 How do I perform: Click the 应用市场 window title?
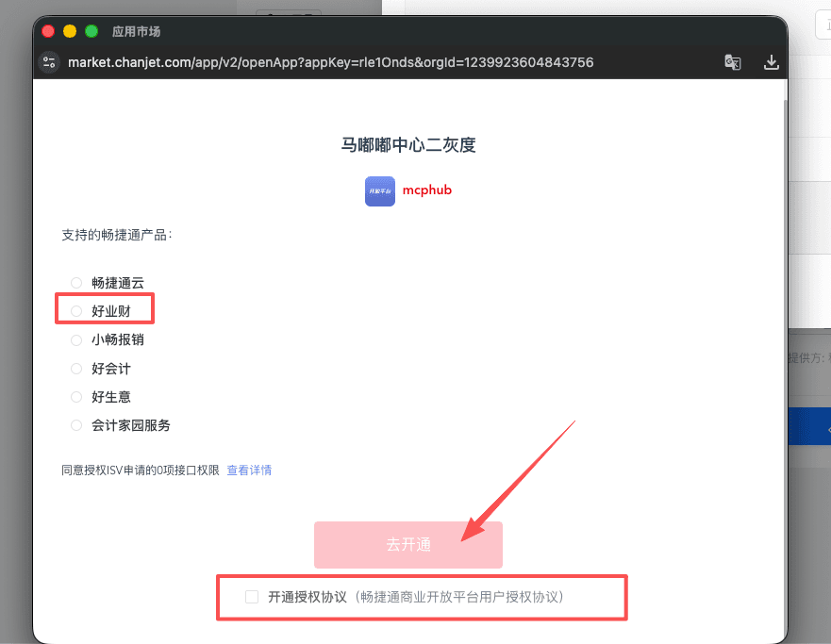pyautogui.click(x=136, y=32)
